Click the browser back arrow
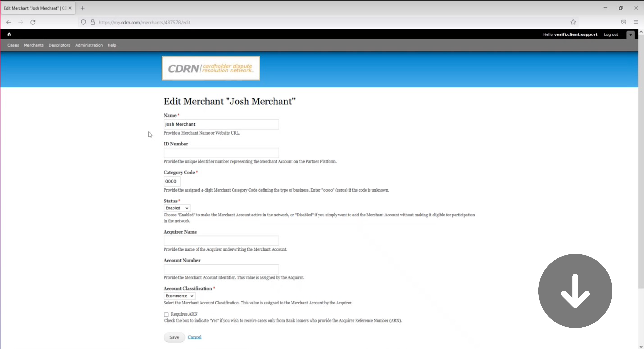Screen dimensions: 644x350 tap(9, 22)
